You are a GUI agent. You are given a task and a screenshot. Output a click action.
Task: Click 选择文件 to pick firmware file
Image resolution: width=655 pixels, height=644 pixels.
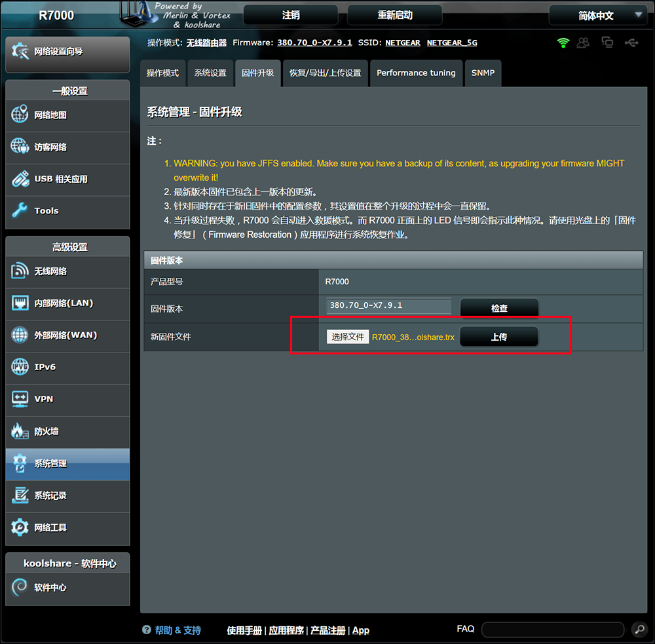(x=347, y=336)
